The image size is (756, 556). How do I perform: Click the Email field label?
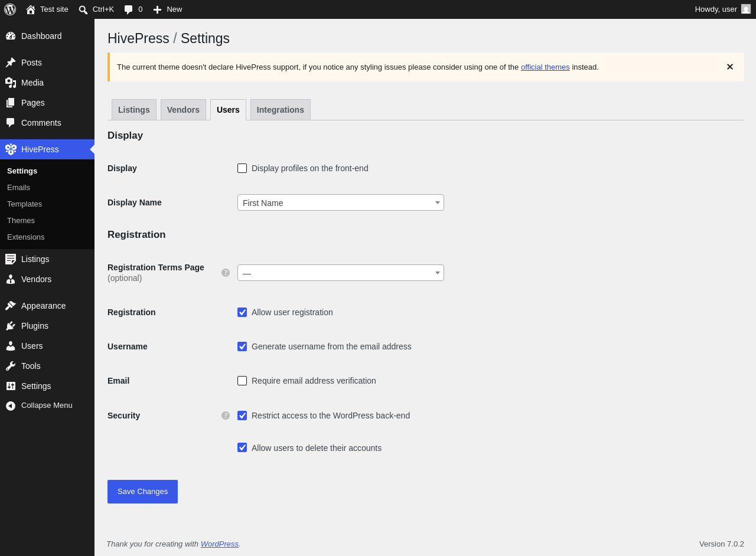(x=118, y=381)
